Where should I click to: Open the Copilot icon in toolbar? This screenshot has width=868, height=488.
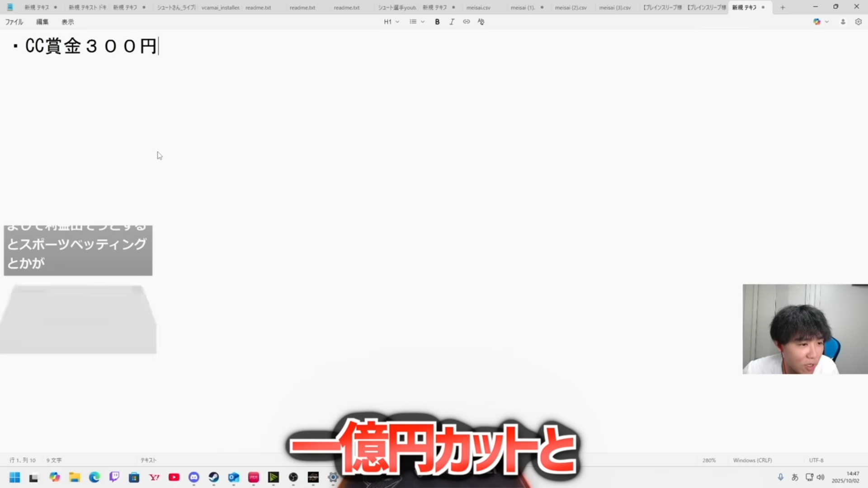coord(816,22)
